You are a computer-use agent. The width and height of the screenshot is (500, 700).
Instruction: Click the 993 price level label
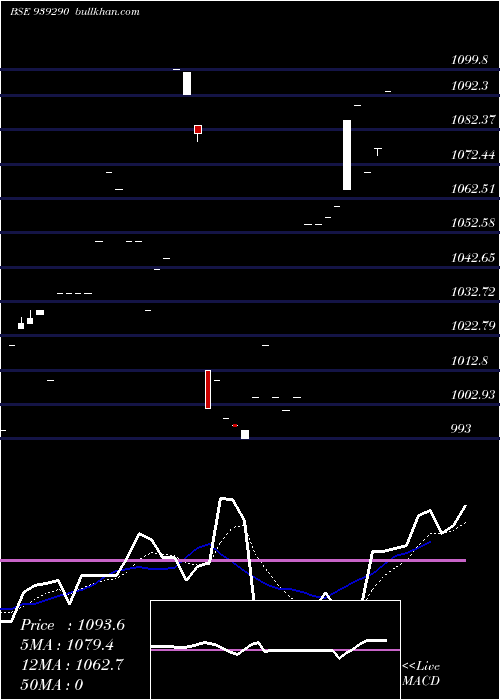(x=461, y=429)
